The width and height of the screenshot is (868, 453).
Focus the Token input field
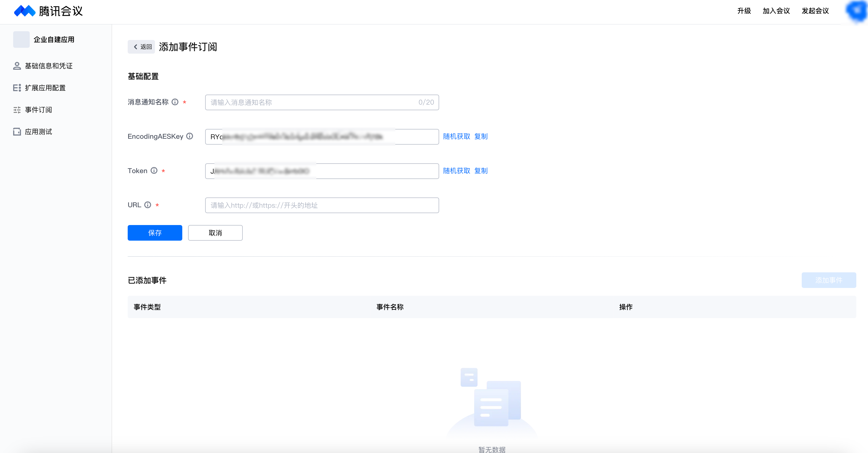[x=322, y=171]
